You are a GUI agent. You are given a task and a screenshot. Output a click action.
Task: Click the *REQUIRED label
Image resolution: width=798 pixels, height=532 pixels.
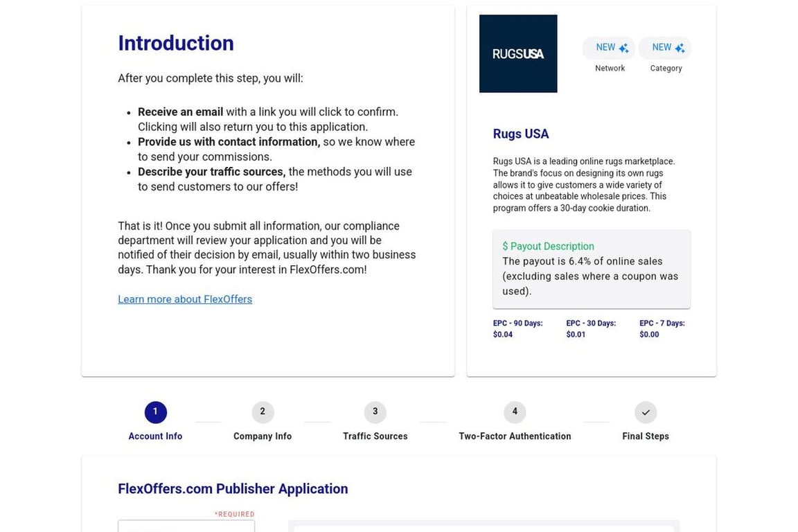[x=234, y=514]
